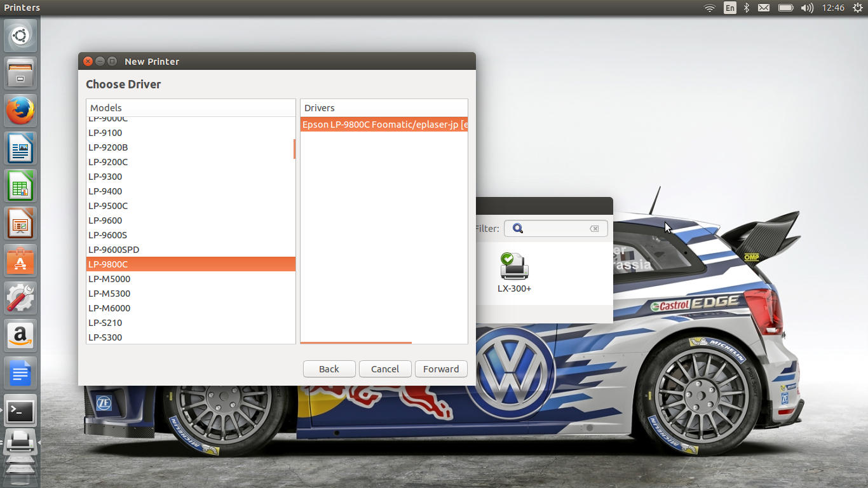The height and width of the screenshot is (488, 868).
Task: Open LibreOffice Impress from the dock
Action: click(x=20, y=224)
